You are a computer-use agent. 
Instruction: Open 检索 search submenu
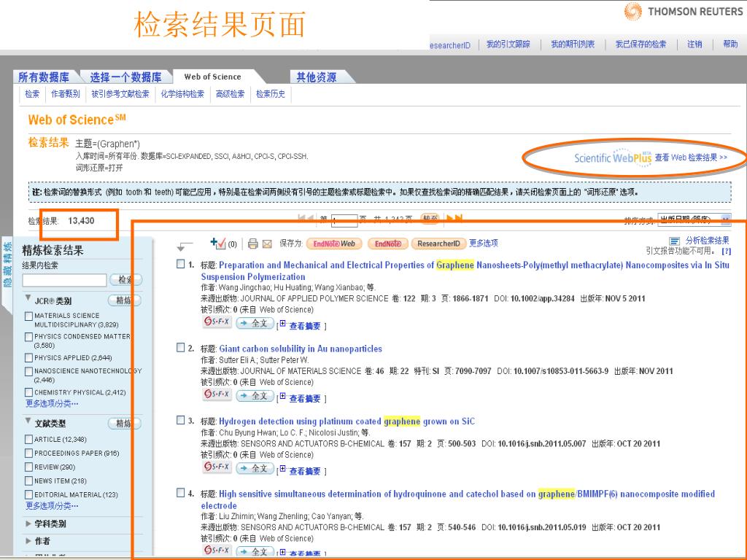click(32, 94)
